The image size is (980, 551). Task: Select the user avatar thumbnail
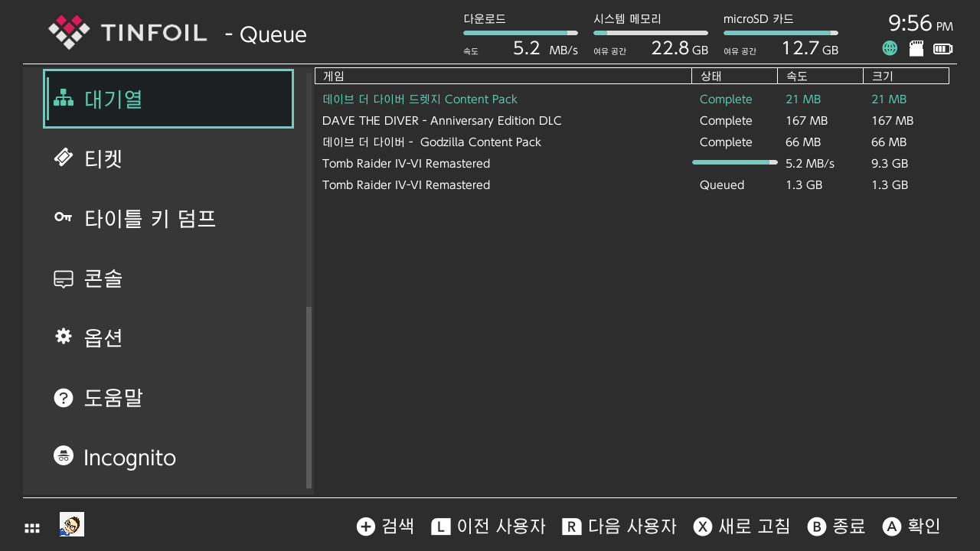coord(72,524)
